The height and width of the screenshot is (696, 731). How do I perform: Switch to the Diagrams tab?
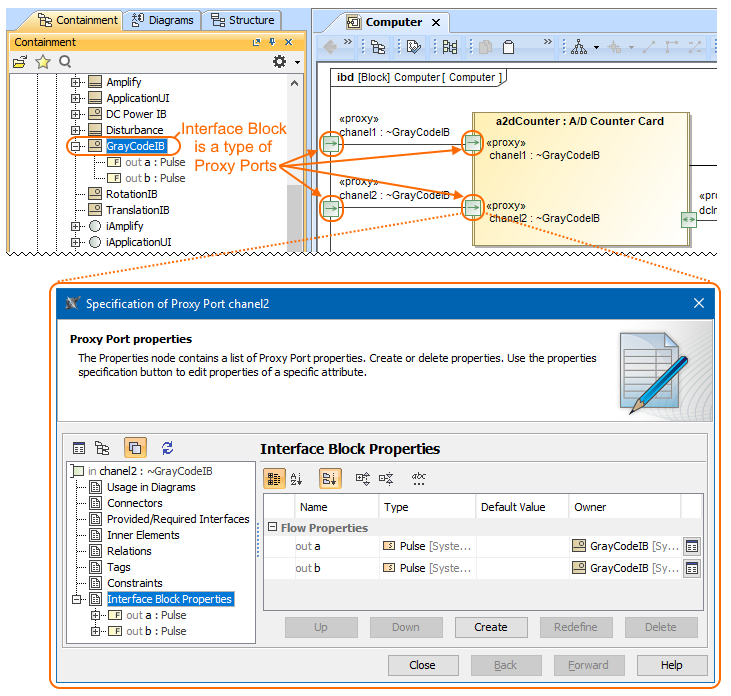(x=162, y=21)
